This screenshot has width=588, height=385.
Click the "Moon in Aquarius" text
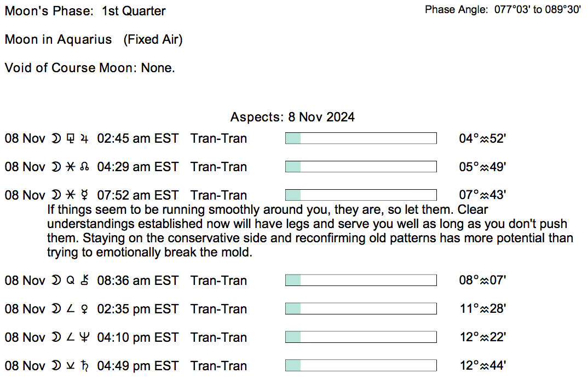[58, 40]
